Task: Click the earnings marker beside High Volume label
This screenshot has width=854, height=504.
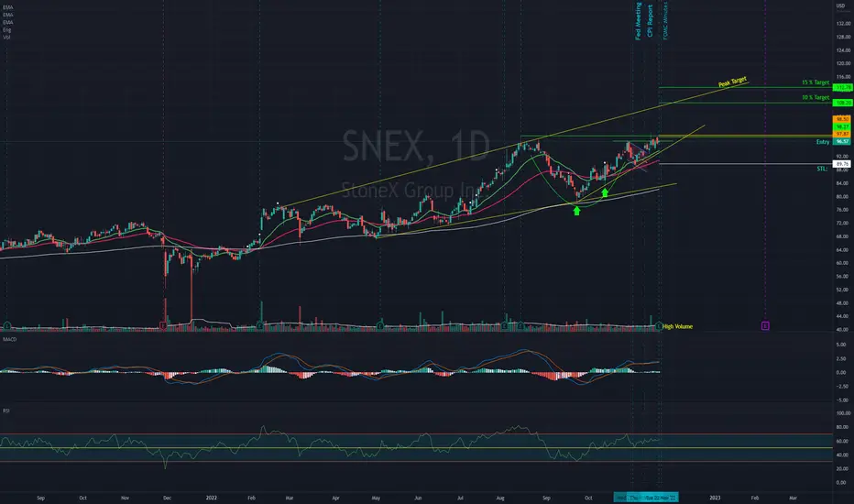Action: click(x=659, y=326)
